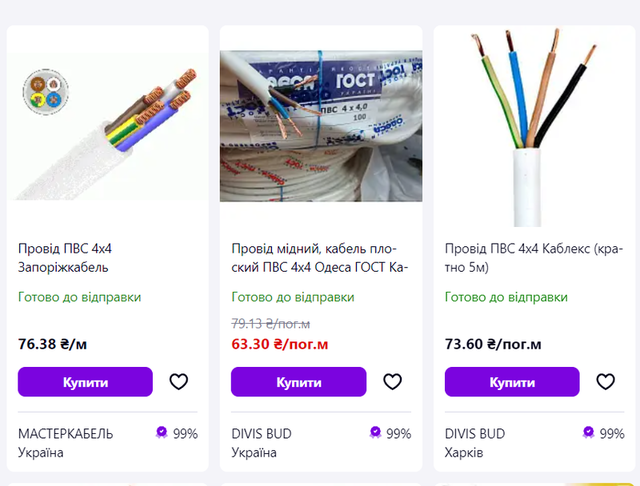Open DIVIS BUD seller from Харків listing
Image resolution: width=640 pixels, height=486 pixels.
point(475,433)
